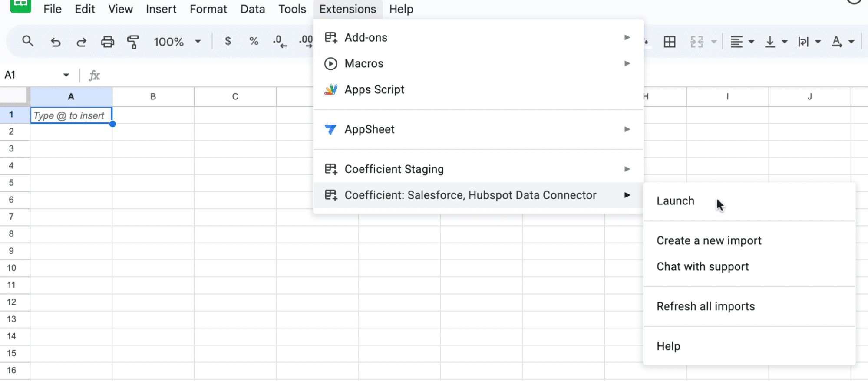The image size is (868, 381).
Task: Select Refresh all imports option
Action: [x=705, y=306]
